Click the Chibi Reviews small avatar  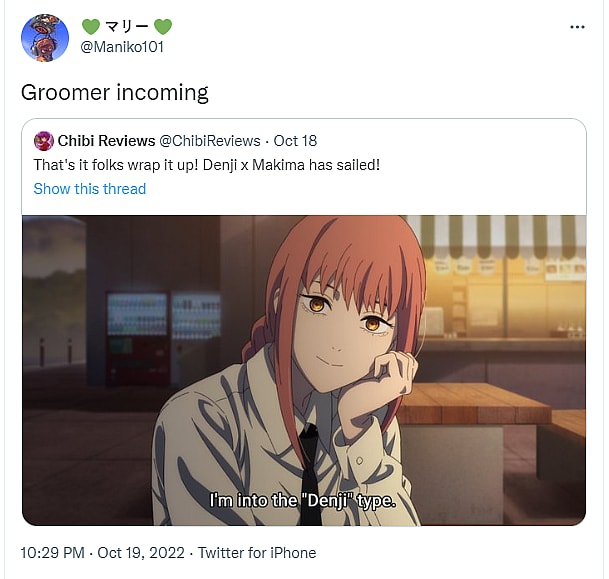[44, 141]
